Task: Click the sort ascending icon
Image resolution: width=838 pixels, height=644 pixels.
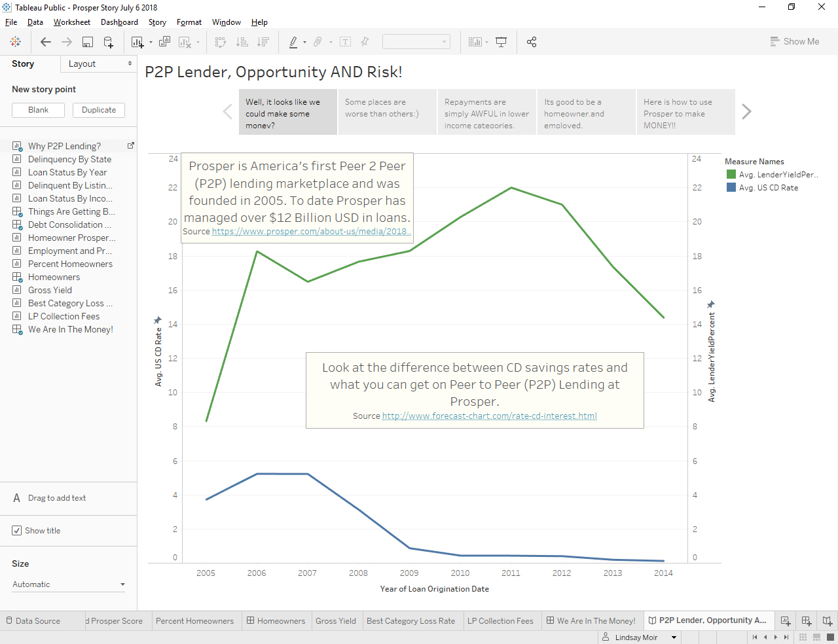Action: [242, 42]
